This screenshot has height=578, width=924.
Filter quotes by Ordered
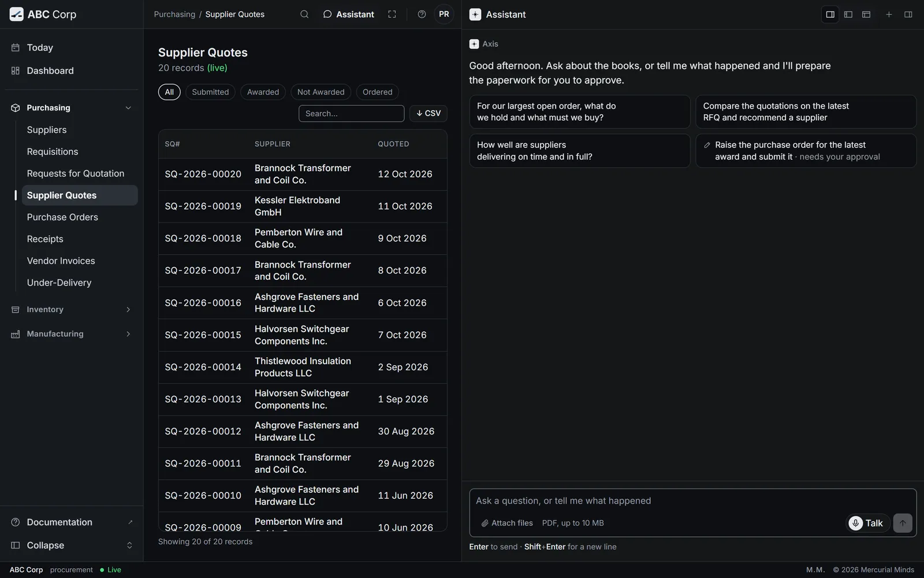[377, 92]
